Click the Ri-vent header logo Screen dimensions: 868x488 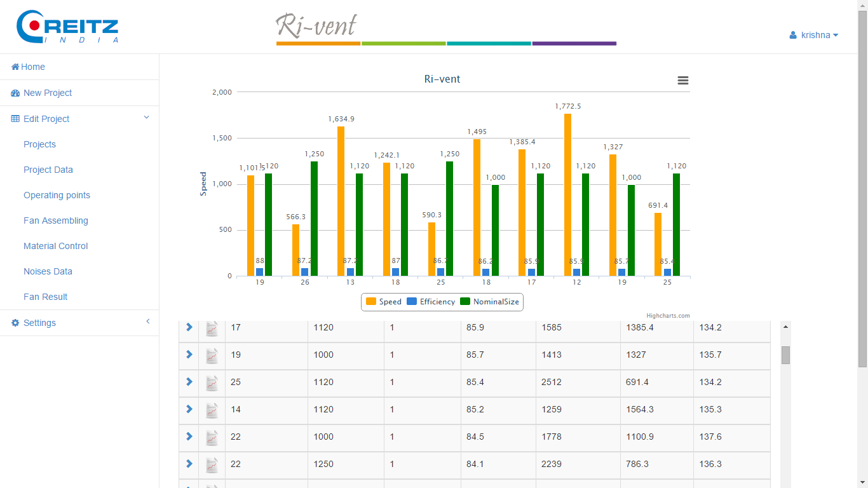(446, 29)
